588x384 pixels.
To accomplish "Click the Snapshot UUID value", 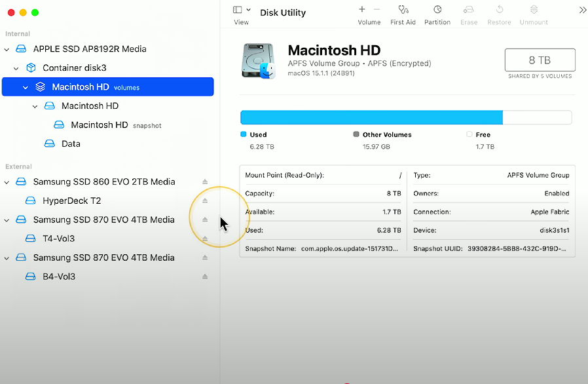I will (517, 248).
